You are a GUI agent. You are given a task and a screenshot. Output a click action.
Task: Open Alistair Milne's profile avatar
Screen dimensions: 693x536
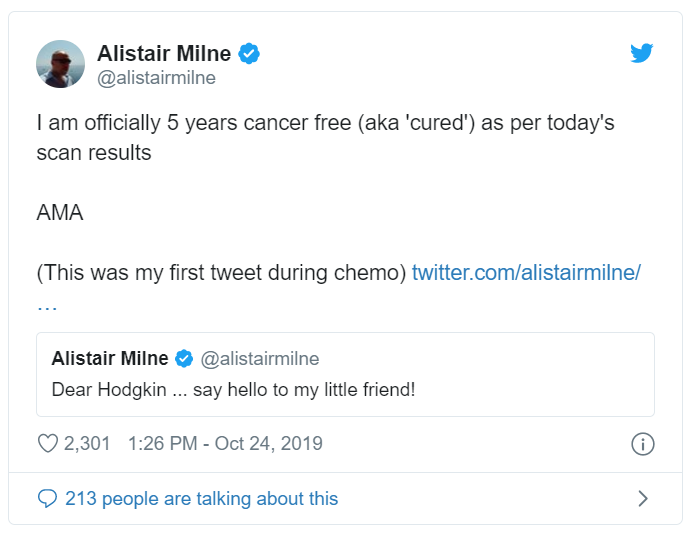pyautogui.click(x=61, y=64)
